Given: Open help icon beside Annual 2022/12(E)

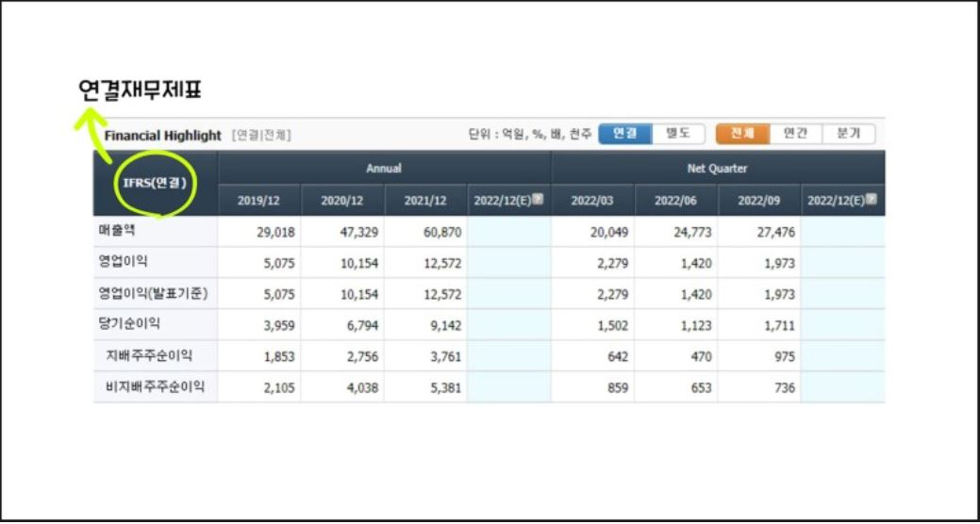Looking at the screenshot, I should pyautogui.click(x=538, y=200).
